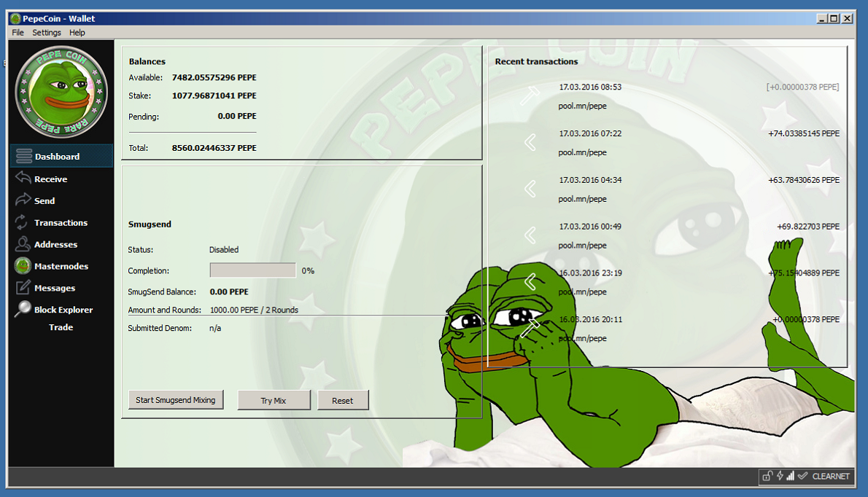This screenshot has height=497, width=868.
Task: Click the Smugsend completion progress bar
Action: pos(252,270)
